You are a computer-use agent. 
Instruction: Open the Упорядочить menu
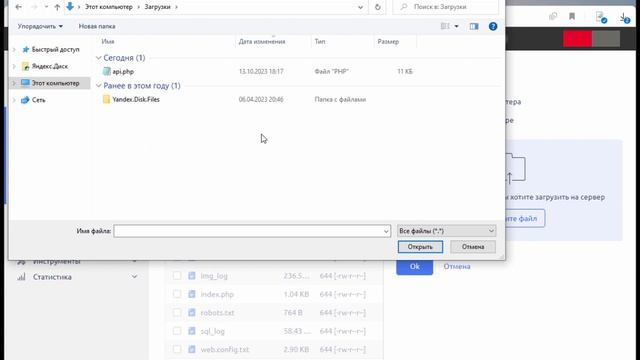click(40, 26)
